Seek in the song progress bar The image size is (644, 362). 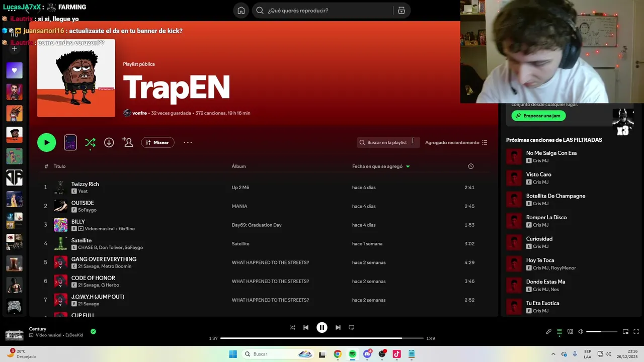tap(322, 338)
